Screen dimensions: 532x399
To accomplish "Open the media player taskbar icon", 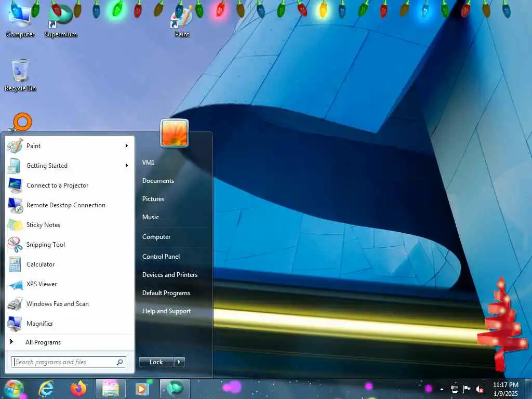I will [142, 389].
